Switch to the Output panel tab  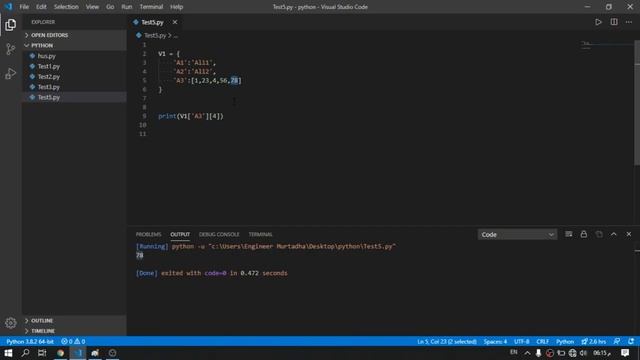[x=180, y=234]
